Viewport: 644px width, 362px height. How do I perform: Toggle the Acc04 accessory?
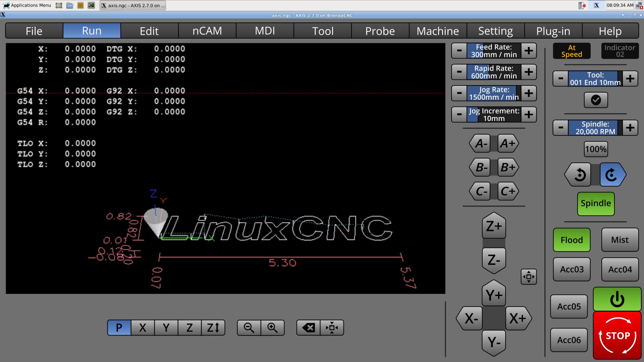click(x=620, y=269)
